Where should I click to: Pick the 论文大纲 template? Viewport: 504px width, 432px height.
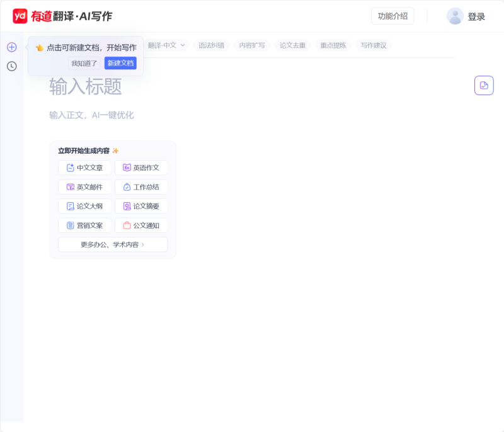point(84,206)
